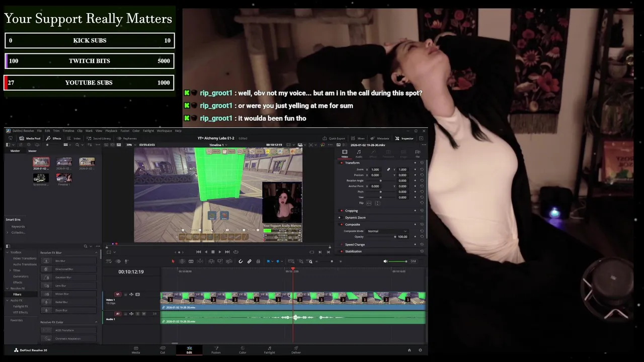This screenshot has width=644, height=362.
Task: Toggle the Position Lock icon
Action: pyautogui.click(x=258, y=261)
